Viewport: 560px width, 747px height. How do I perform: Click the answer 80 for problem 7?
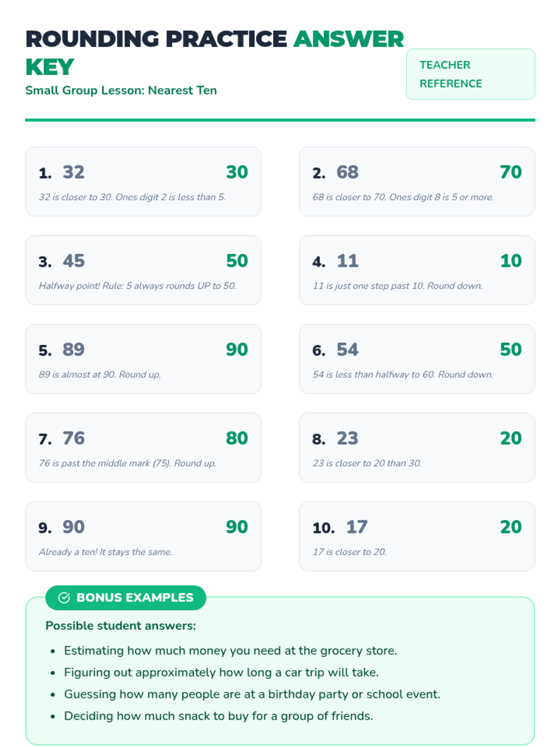click(x=237, y=438)
